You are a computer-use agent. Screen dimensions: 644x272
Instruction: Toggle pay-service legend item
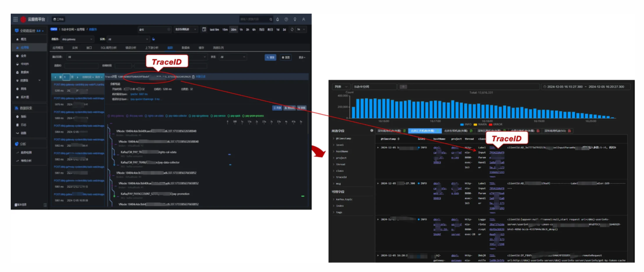pos(219,116)
